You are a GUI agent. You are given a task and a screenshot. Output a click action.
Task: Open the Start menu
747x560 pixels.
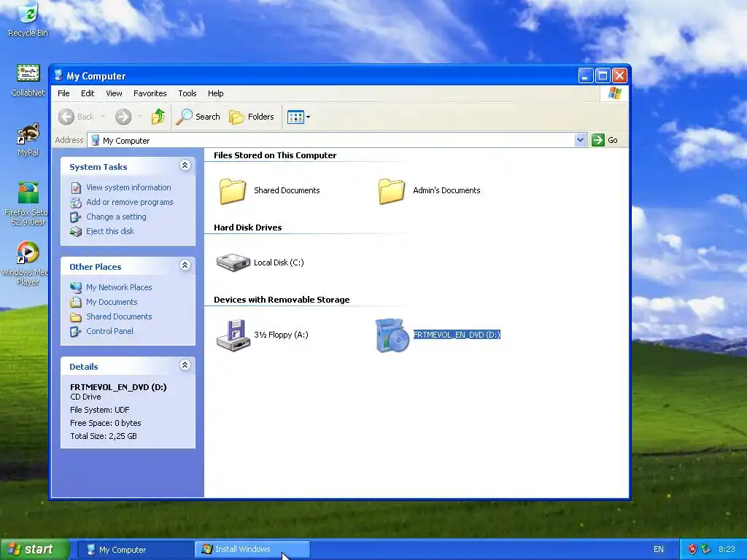pyautogui.click(x=34, y=550)
